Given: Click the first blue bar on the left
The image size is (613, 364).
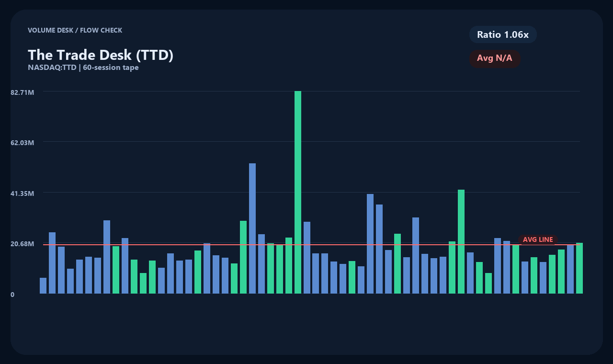Looking at the screenshot, I should [x=43, y=285].
